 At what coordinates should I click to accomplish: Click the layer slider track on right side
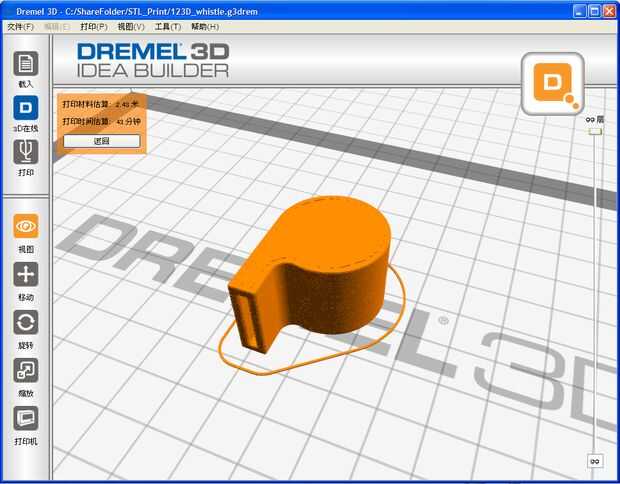[x=595, y=293]
